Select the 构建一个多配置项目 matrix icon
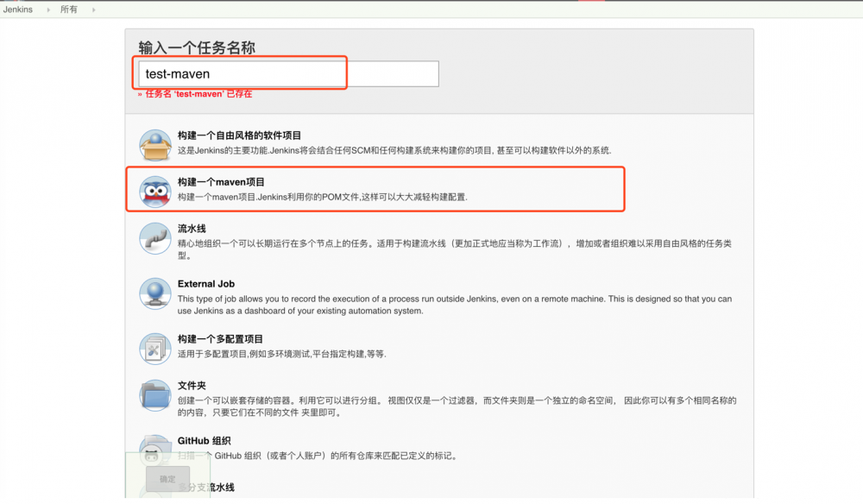863x504 pixels. pos(155,349)
